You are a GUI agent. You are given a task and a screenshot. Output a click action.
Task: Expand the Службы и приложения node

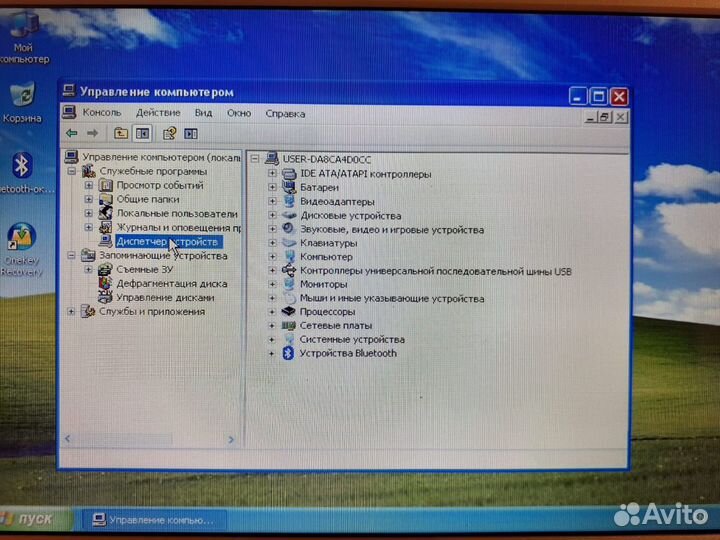(x=71, y=311)
